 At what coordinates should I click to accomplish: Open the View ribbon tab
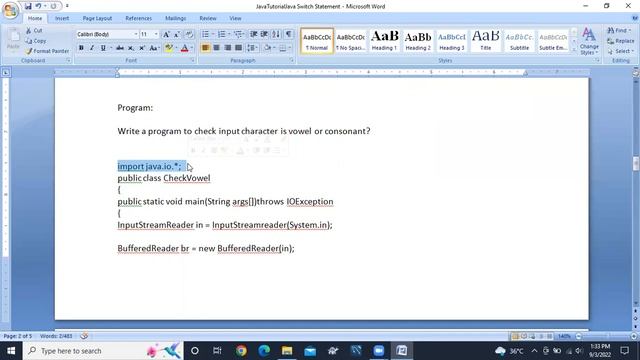[235, 18]
